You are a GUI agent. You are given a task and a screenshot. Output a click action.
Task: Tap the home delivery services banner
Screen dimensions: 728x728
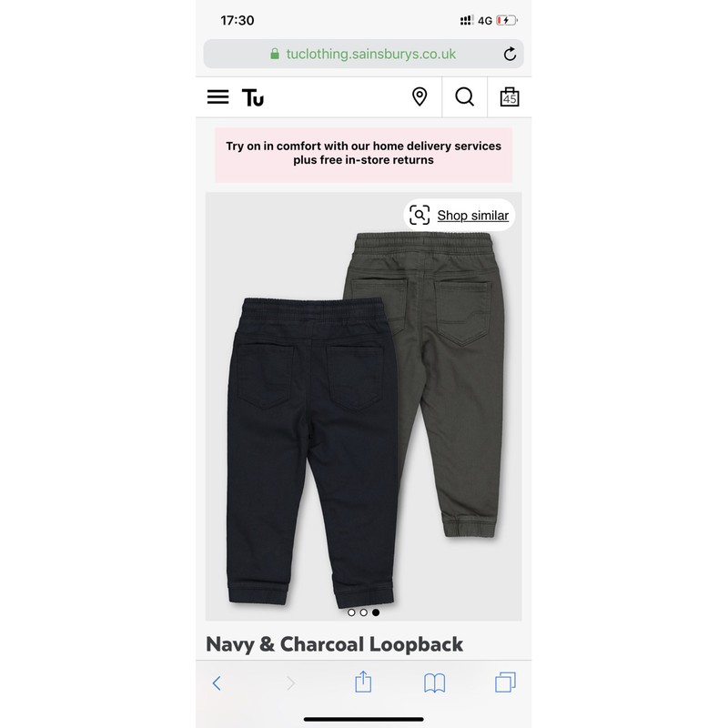[363, 155]
